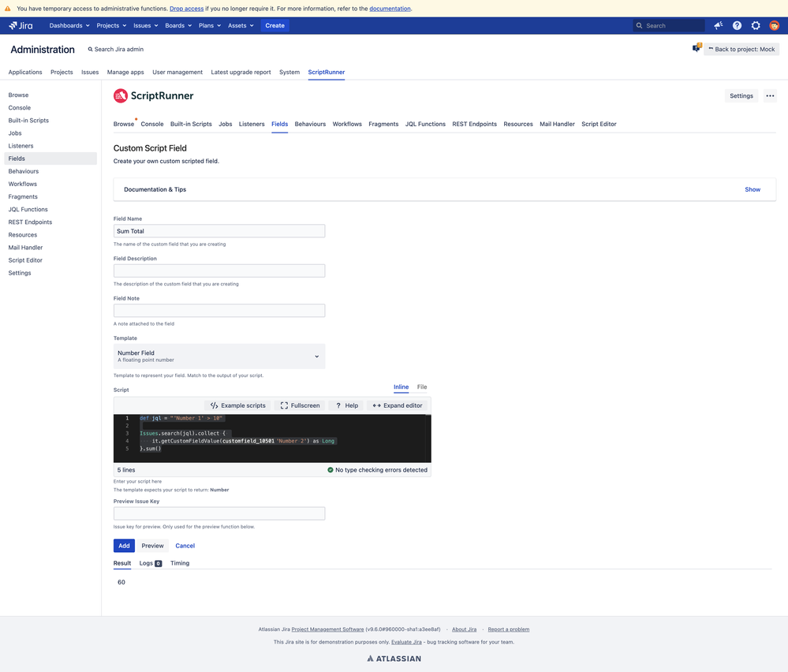The width and height of the screenshot is (788, 672).
Task: Click the Field Note input
Action: (219, 311)
